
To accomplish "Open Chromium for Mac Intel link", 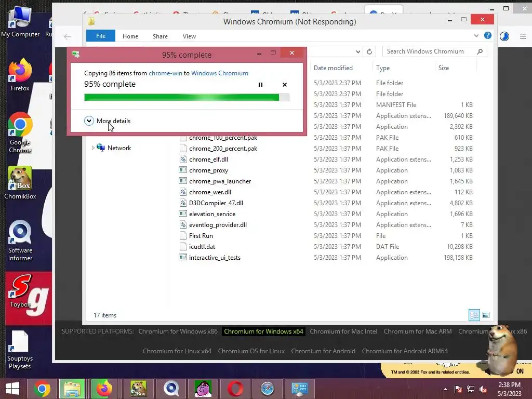I will click(343, 331).
